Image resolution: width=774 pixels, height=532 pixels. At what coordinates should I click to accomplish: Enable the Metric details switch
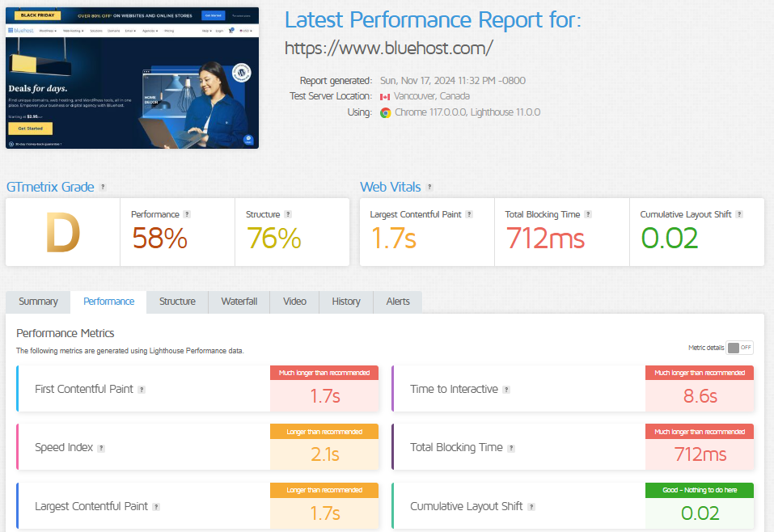tap(741, 347)
